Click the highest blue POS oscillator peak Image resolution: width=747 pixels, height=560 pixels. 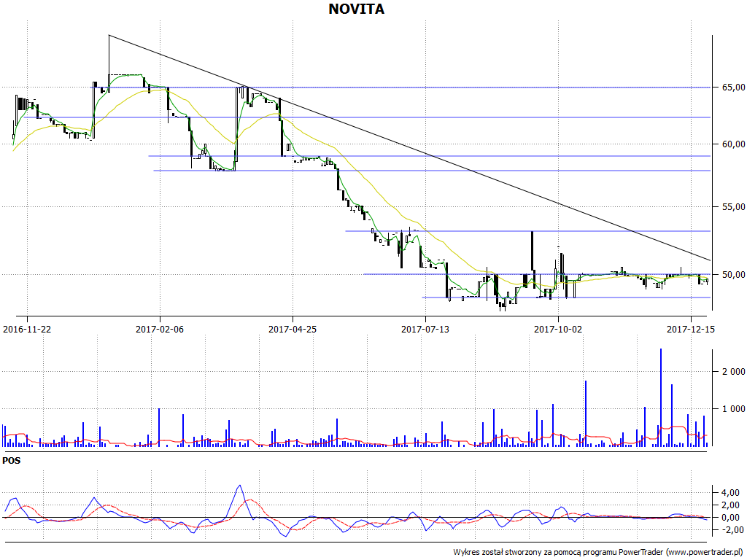pos(239,485)
